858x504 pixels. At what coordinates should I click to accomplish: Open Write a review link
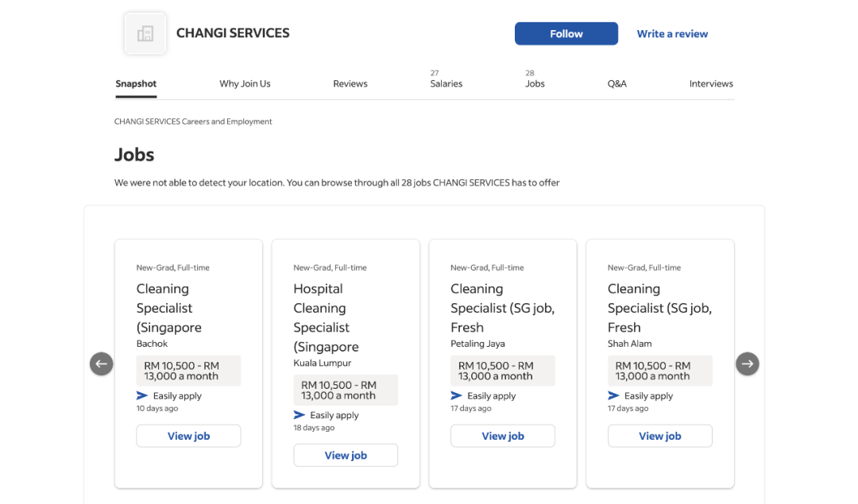coord(672,34)
